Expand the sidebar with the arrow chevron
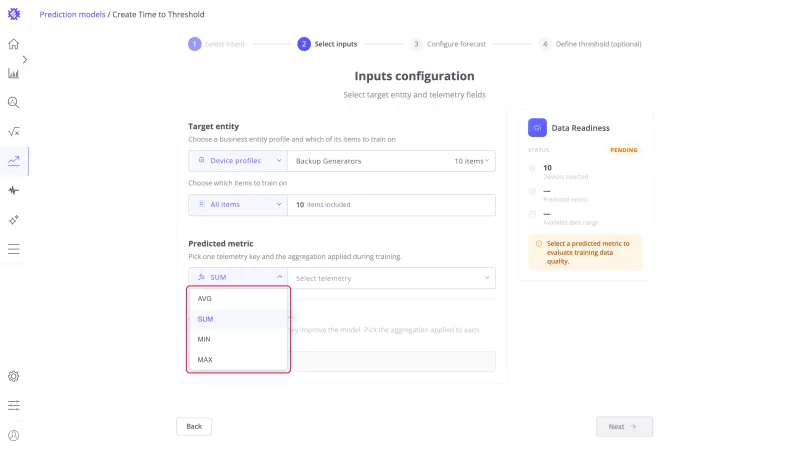 [x=24, y=60]
